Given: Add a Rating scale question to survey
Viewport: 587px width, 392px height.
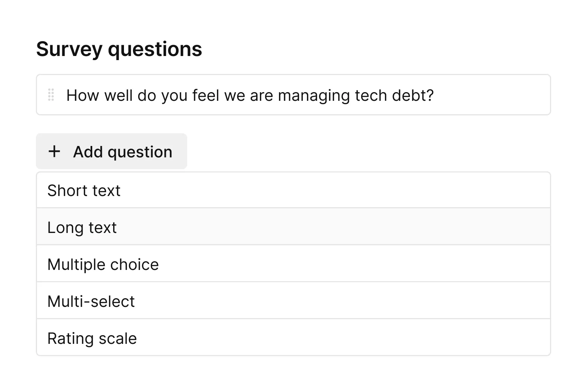Looking at the screenshot, I should point(293,337).
